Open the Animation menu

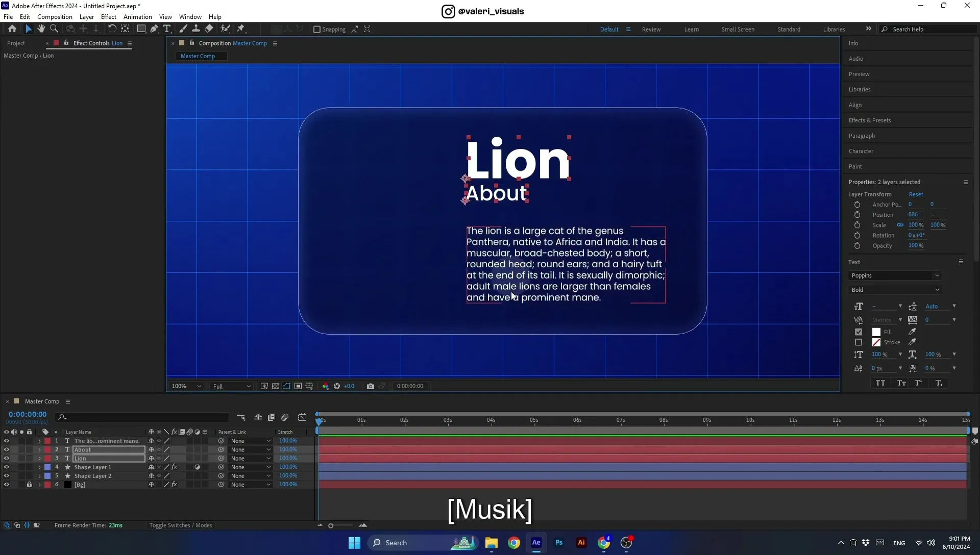pos(138,17)
